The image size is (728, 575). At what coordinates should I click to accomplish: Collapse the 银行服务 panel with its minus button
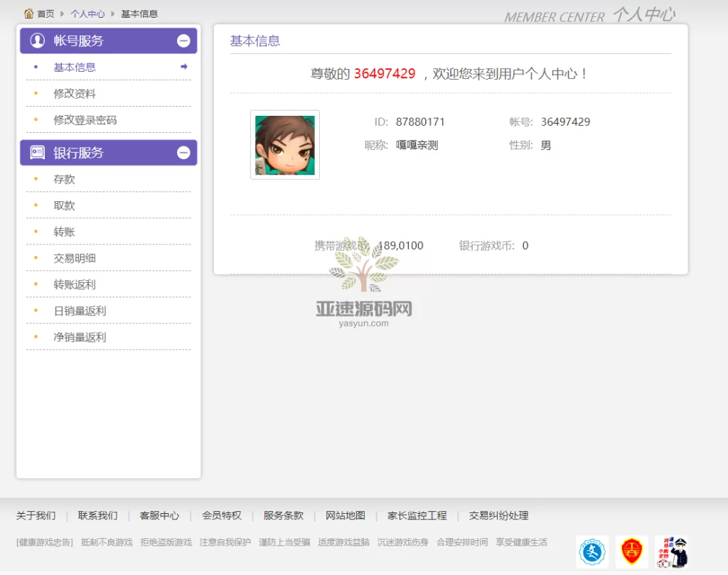(x=183, y=152)
